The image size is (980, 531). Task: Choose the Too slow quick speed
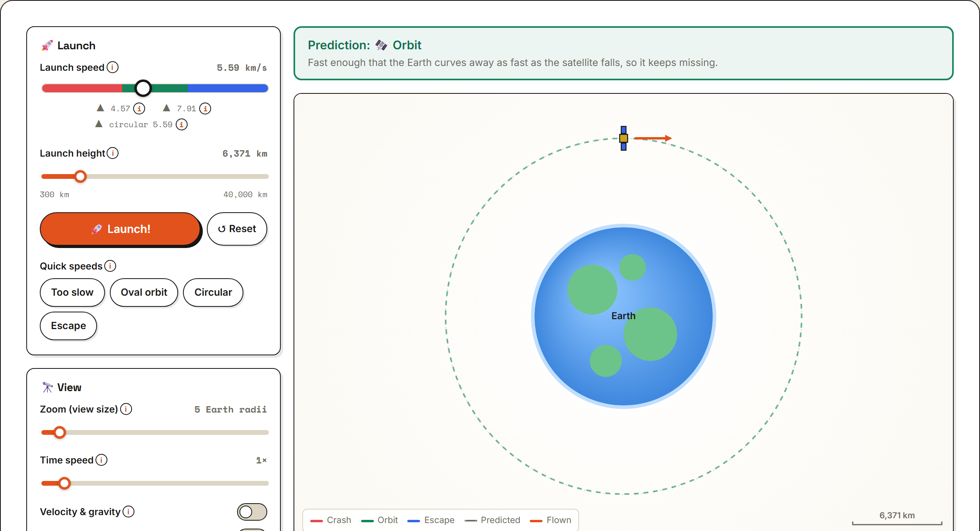pos(72,293)
